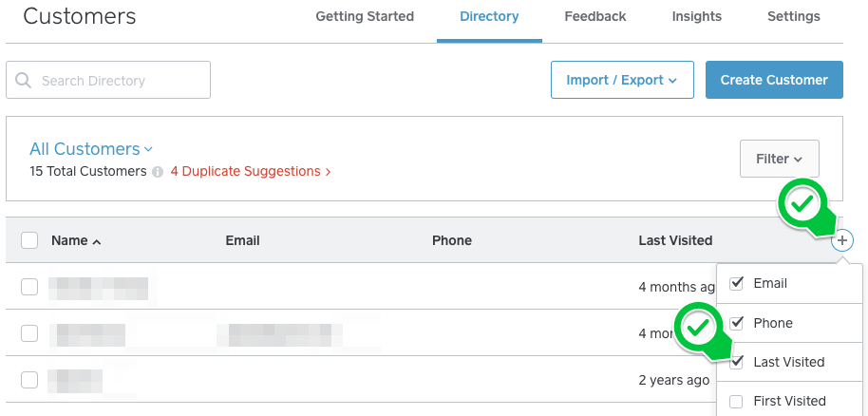Image resolution: width=868 pixels, height=416 pixels.
Task: Expand the All Customers group dropdown
Action: 91,149
